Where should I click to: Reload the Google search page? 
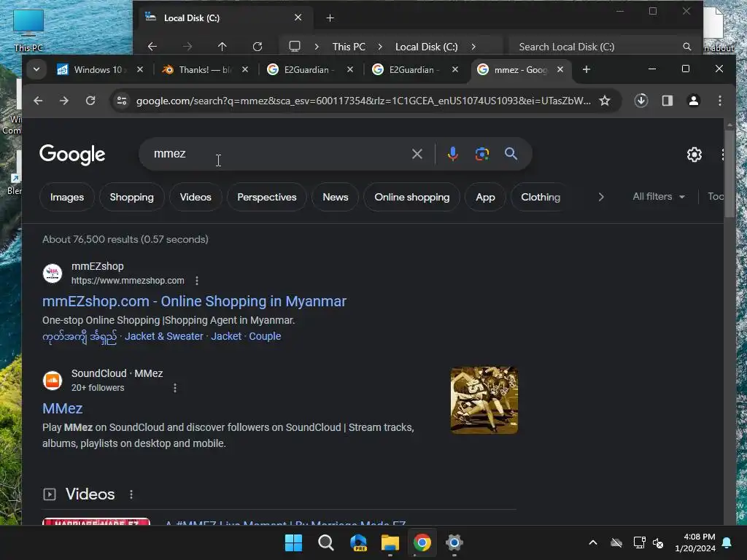click(90, 101)
